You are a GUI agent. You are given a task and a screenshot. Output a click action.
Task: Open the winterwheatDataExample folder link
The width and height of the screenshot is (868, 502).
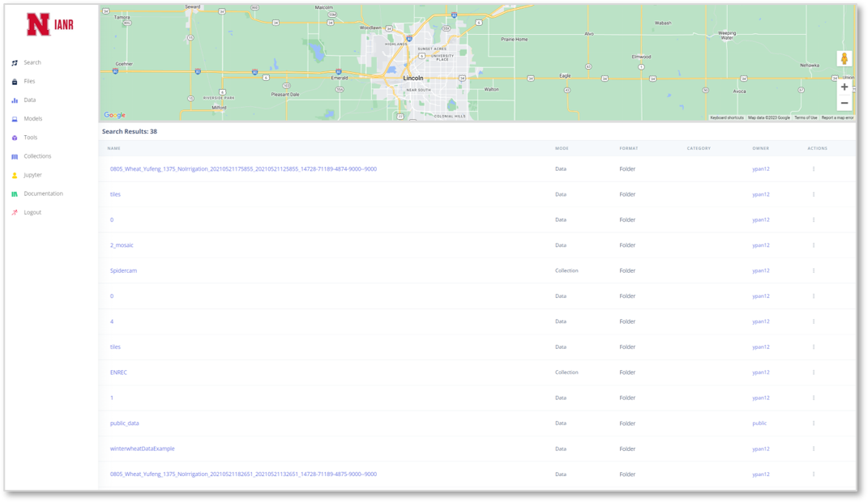[x=143, y=449]
